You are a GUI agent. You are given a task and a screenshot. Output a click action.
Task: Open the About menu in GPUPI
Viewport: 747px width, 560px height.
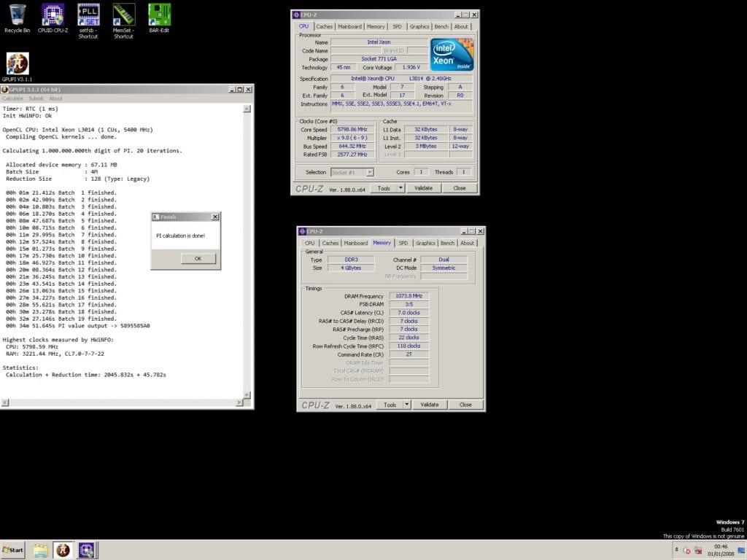[x=55, y=98]
